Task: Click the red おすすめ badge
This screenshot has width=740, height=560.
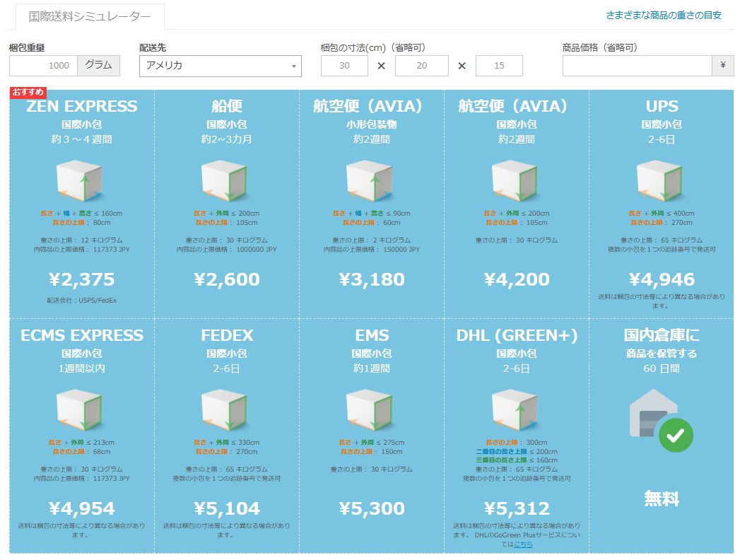Action: tap(28, 92)
